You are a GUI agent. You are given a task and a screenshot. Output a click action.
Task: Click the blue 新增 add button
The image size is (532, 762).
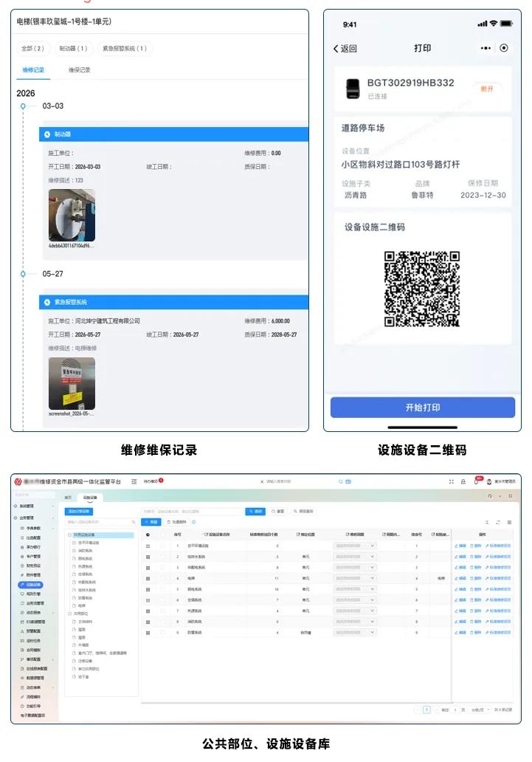pos(151,522)
